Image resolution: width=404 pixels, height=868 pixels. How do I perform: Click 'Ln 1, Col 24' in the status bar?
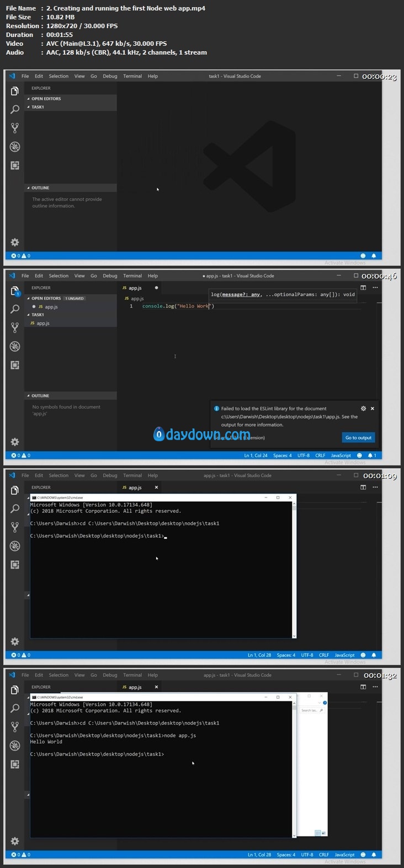pos(256,456)
